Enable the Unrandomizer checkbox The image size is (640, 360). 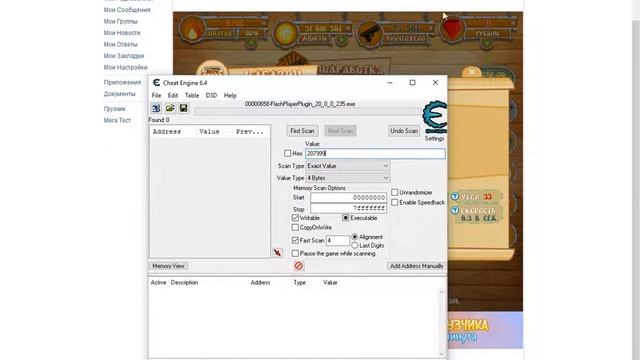395,192
